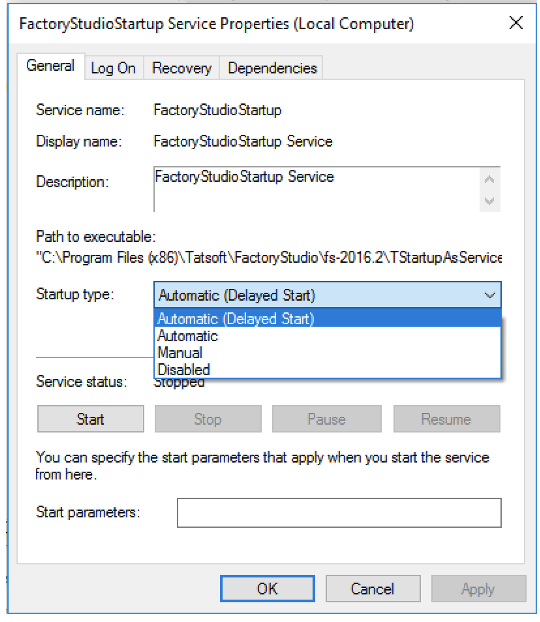The height and width of the screenshot is (622, 540).
Task: Close the service properties dialog
Action: (x=516, y=23)
